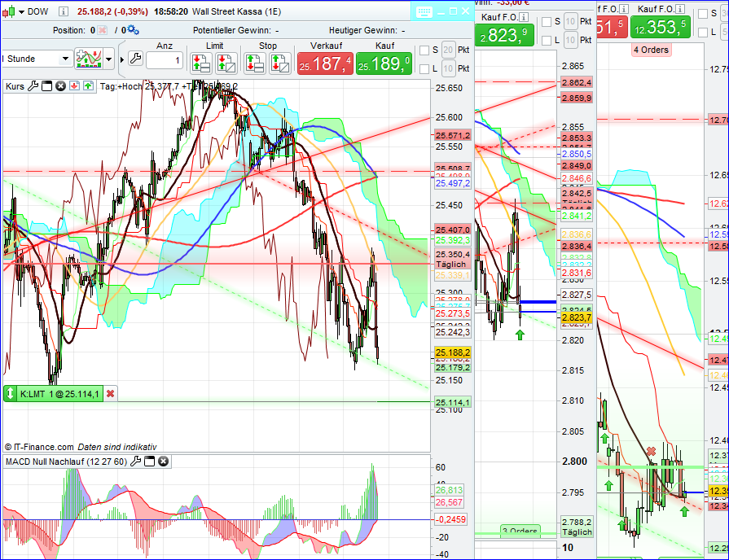Image resolution: width=729 pixels, height=560 pixels.
Task: Enable the S checkbox for 20 Pkt stop
Action: point(424,50)
